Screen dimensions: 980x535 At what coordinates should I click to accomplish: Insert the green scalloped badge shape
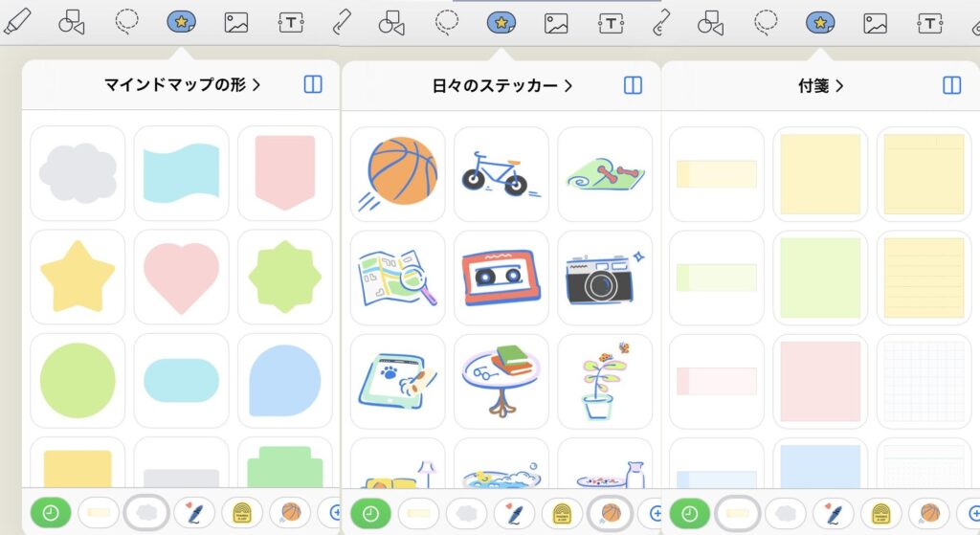tap(285, 277)
